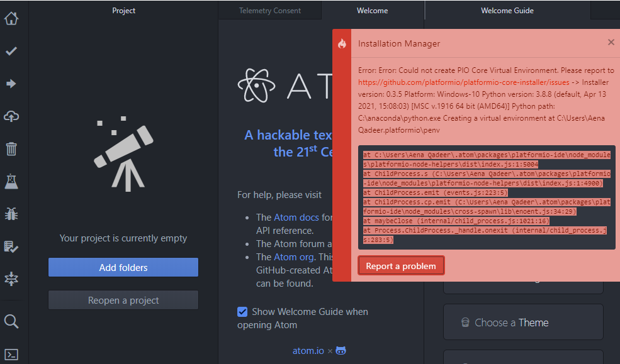This screenshot has height=364, width=620.
Task: Upload firmware via the arrow icon
Action: coord(11,82)
